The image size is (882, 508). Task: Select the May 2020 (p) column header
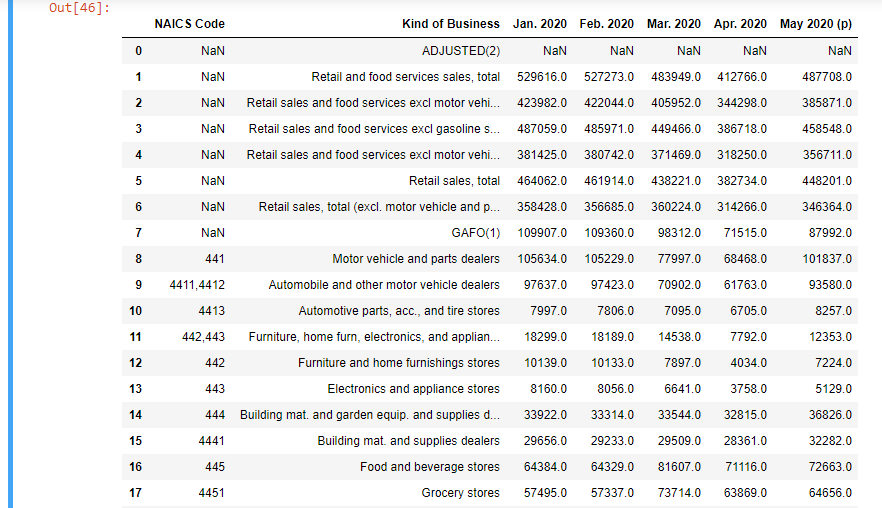pos(816,23)
